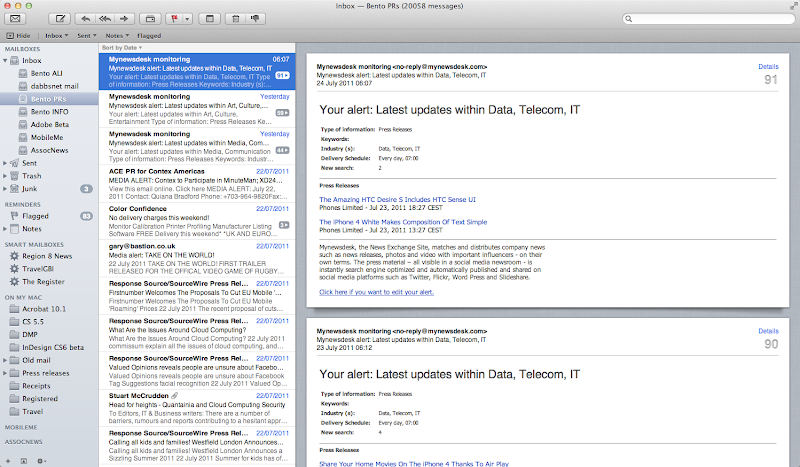
Task: Select the DMP folder
Action: coord(49,334)
